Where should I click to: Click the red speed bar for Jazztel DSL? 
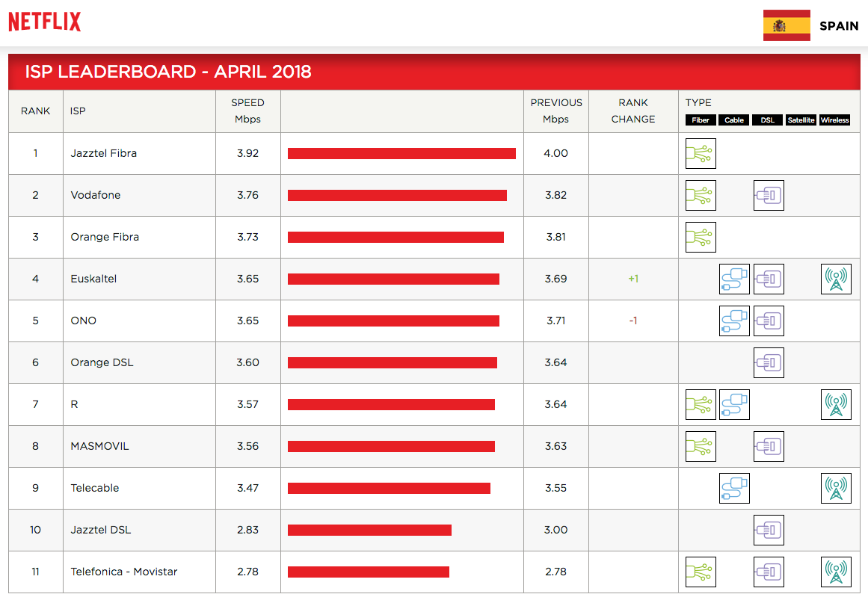tap(369, 530)
